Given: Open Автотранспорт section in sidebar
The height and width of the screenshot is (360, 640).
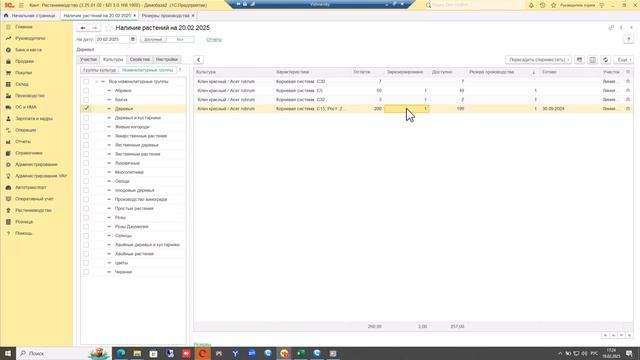Looking at the screenshot, I should [31, 187].
